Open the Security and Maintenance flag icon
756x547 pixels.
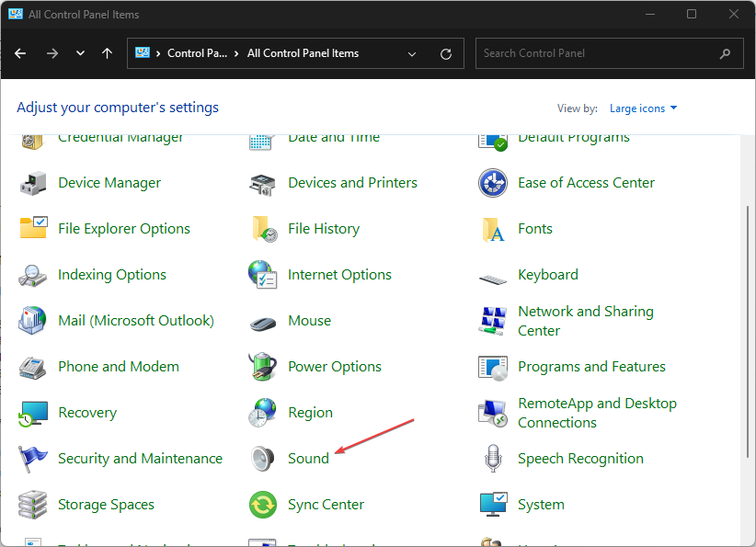coord(33,459)
